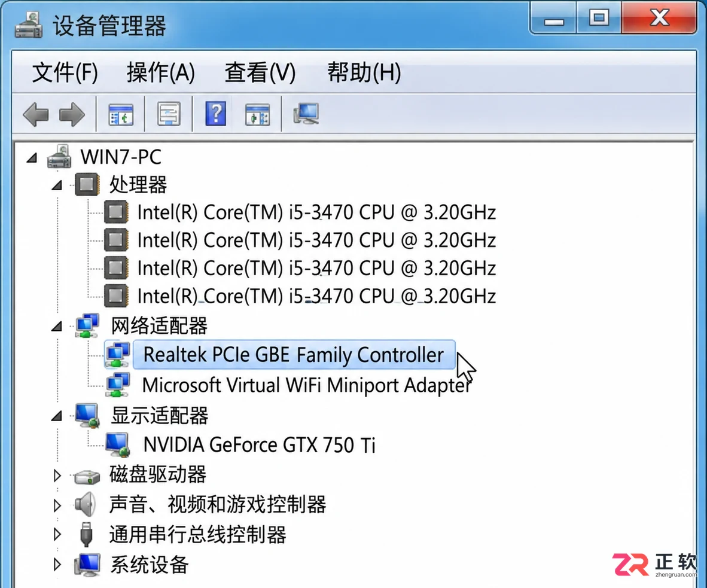
Task: Close the 设备管理器 window
Action: pos(659,18)
